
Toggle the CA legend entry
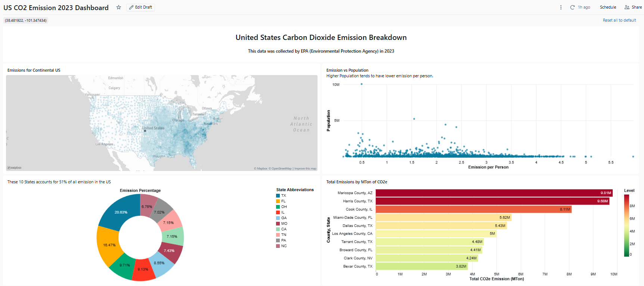[x=284, y=229]
